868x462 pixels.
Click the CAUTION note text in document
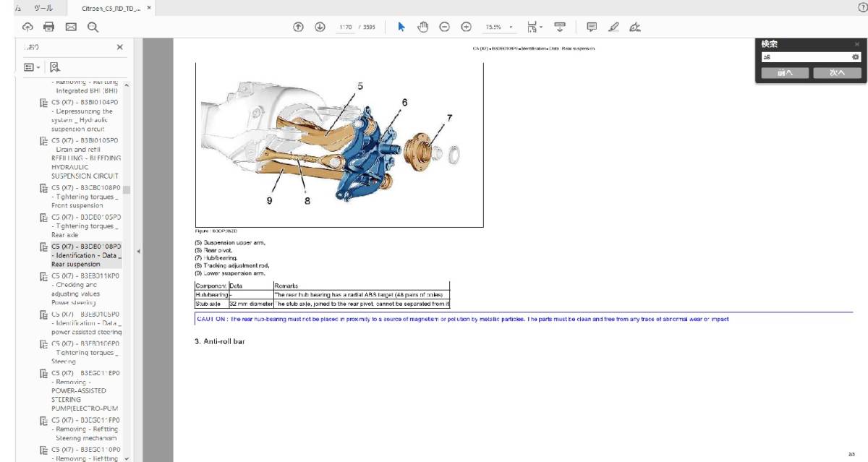click(462, 319)
